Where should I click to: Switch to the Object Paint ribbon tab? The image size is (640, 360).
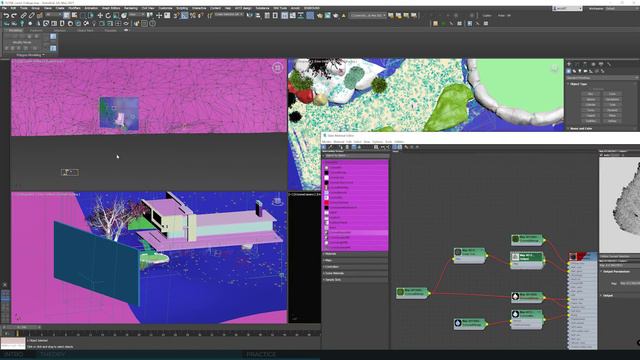point(85,30)
